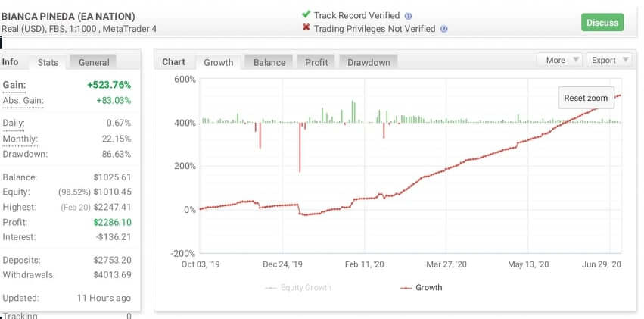
Task: Click the underlined Monthly label
Action: [20, 139]
